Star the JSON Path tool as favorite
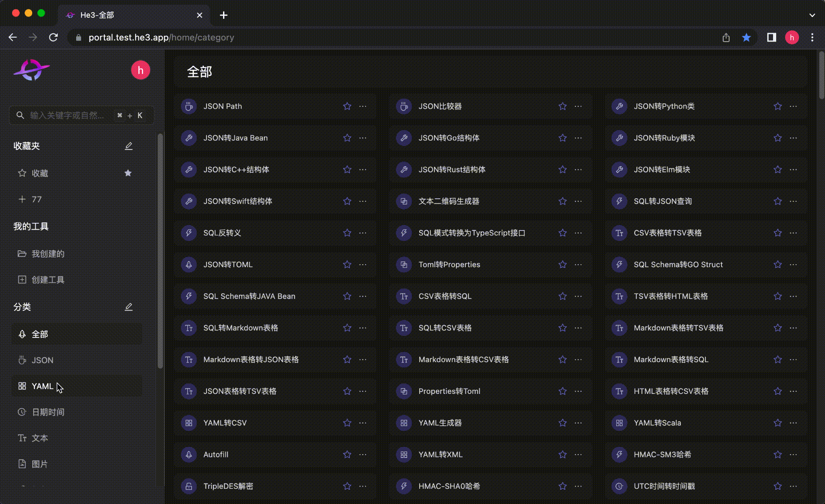The height and width of the screenshot is (504, 825). (x=347, y=107)
